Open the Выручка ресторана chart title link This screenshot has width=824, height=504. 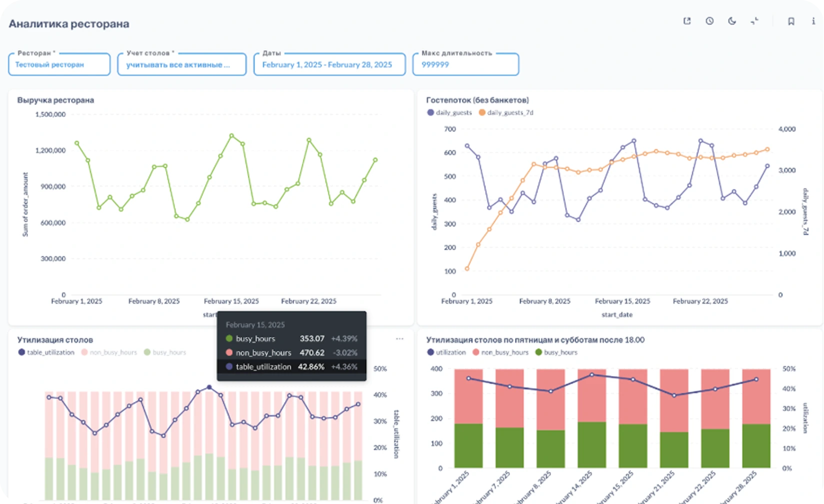coord(55,100)
